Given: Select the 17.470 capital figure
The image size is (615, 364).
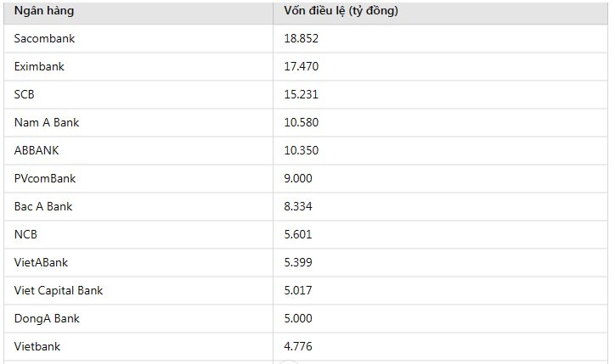Looking at the screenshot, I should pos(302,66).
